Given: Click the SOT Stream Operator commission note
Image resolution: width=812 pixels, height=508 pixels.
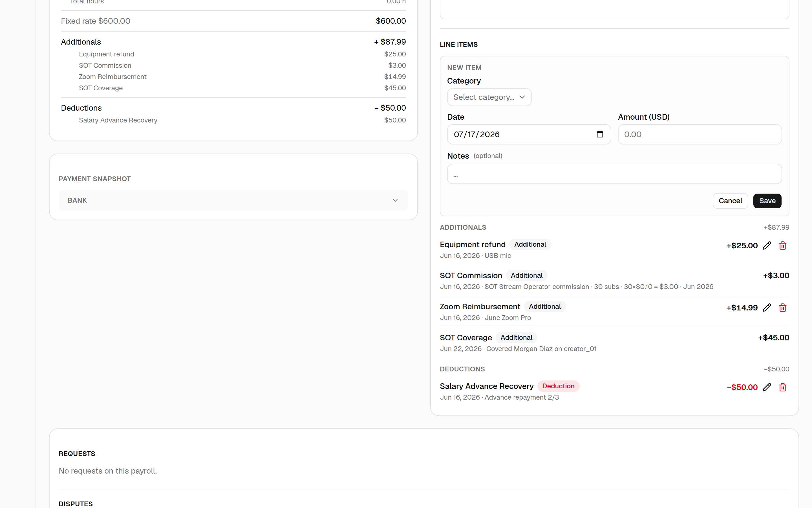Looking at the screenshot, I should pos(577,286).
